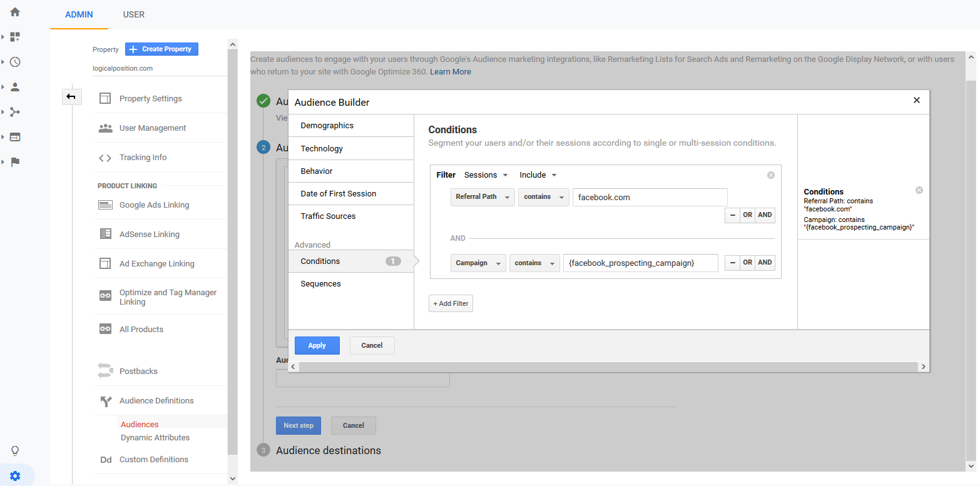Open Admin gear icon
This screenshot has width=980, height=486.
15,476
